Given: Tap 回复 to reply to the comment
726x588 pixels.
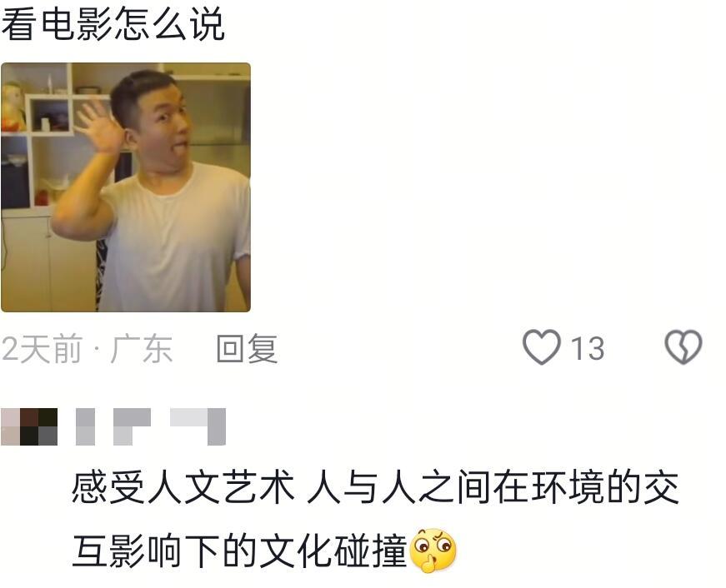Looking at the screenshot, I should point(247,348).
